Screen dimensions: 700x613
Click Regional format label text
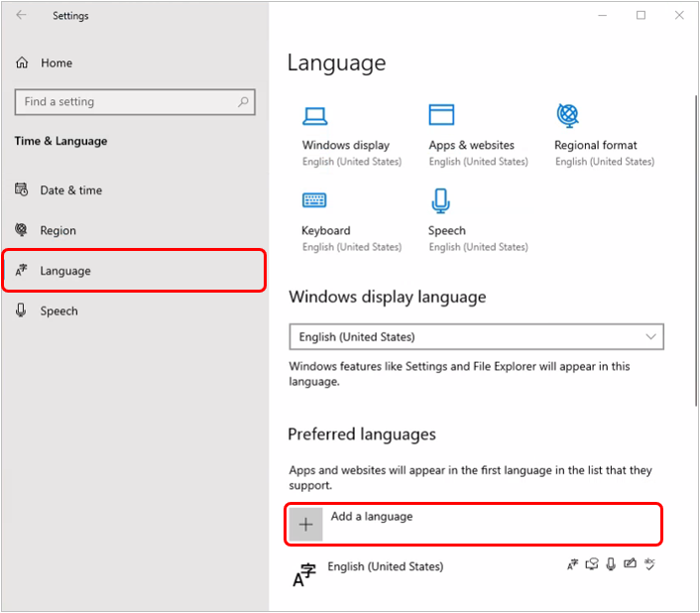tap(596, 145)
